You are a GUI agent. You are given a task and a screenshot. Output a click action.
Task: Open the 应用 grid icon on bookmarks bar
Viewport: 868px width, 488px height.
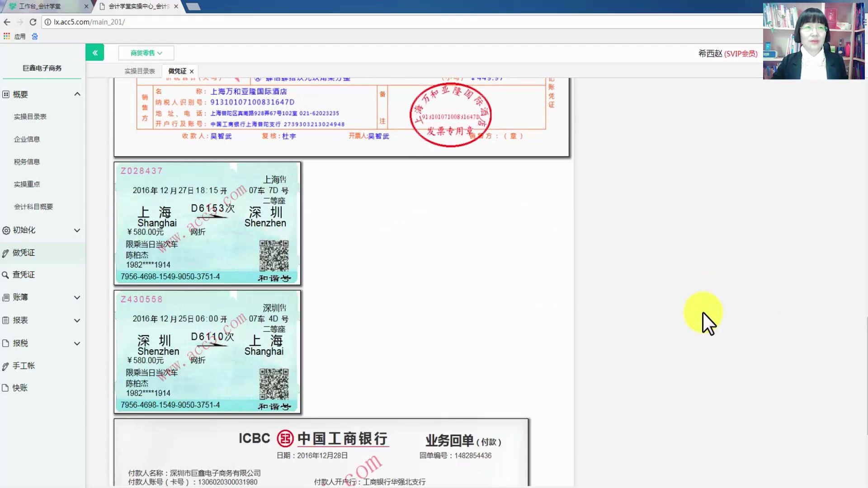(x=6, y=36)
